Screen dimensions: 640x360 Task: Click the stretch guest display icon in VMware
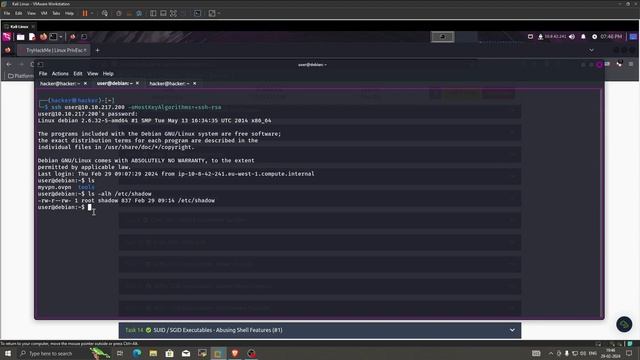(212, 13)
